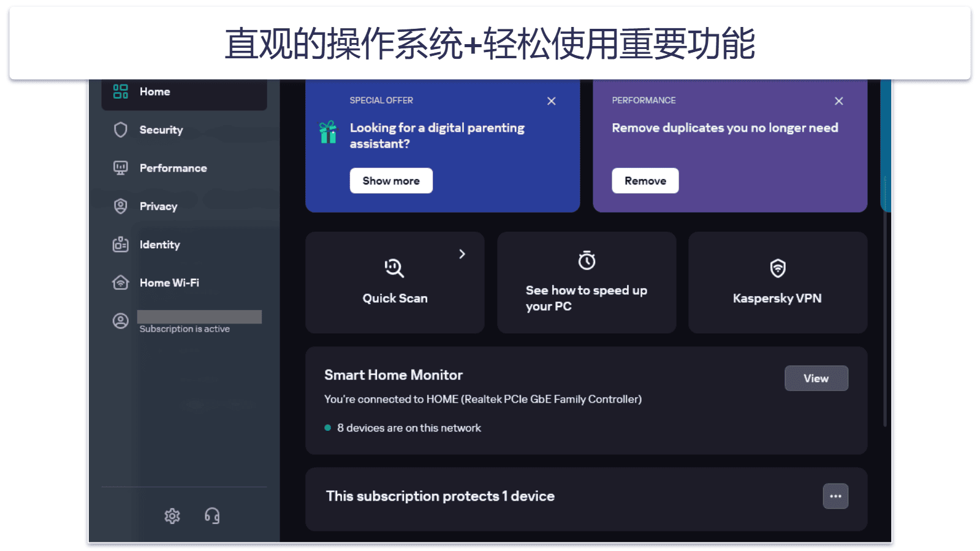Image resolution: width=980 pixels, height=551 pixels.
Task: Click the 'Looking for a digital parenting assistant?' text
Action: [x=437, y=135]
